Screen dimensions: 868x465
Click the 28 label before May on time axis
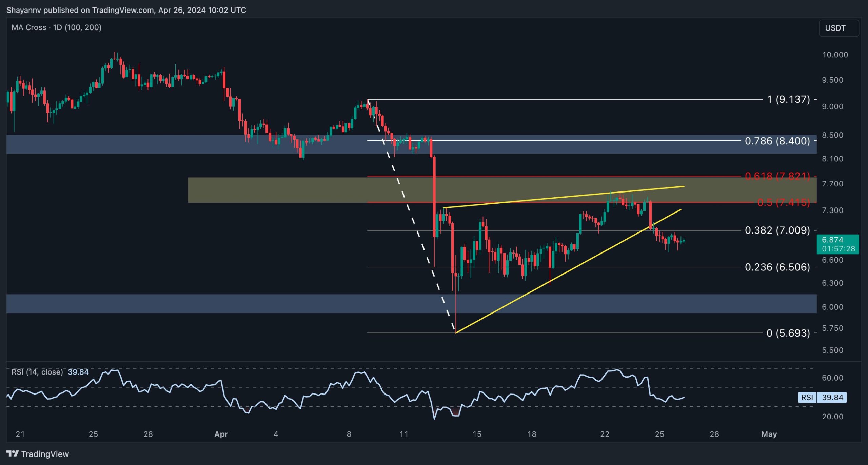[714, 434]
